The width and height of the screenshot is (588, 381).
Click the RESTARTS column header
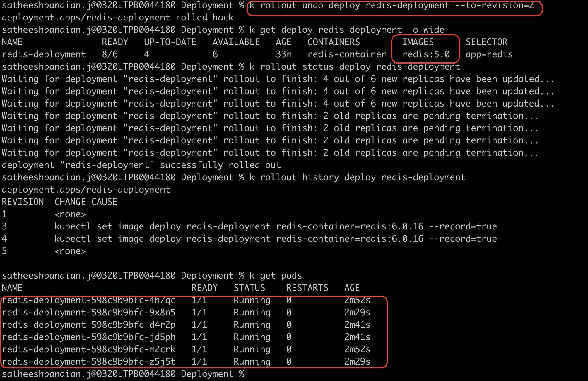pyautogui.click(x=307, y=288)
